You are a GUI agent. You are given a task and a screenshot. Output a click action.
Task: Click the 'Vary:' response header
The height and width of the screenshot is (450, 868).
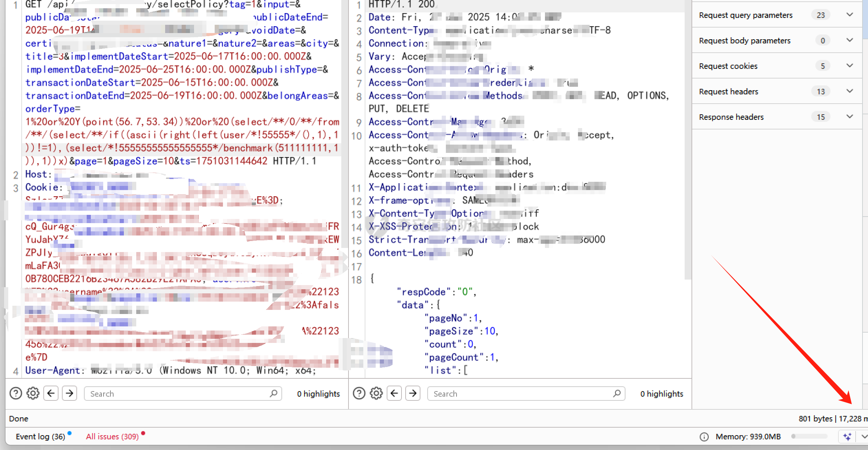382,56
